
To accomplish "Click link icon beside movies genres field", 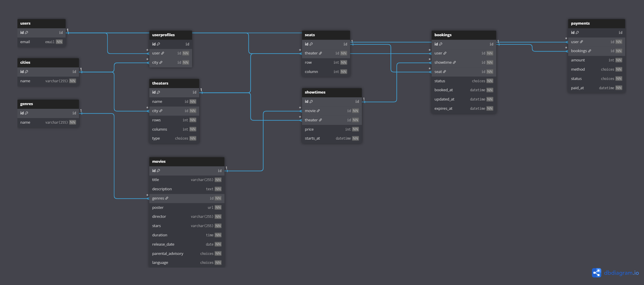I will 167,198.
